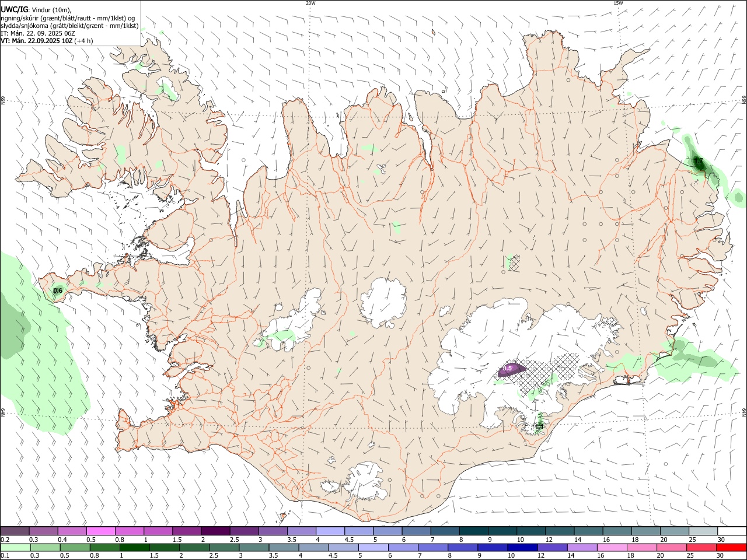Select deep blue lower swatch labeled 10
This screenshot has height=560, width=747.
[522, 547]
